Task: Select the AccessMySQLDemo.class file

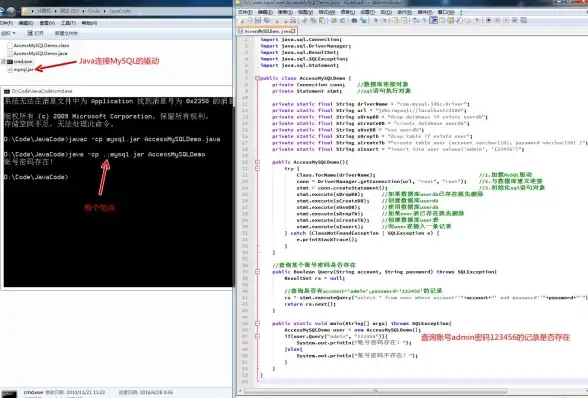Action: pos(38,45)
